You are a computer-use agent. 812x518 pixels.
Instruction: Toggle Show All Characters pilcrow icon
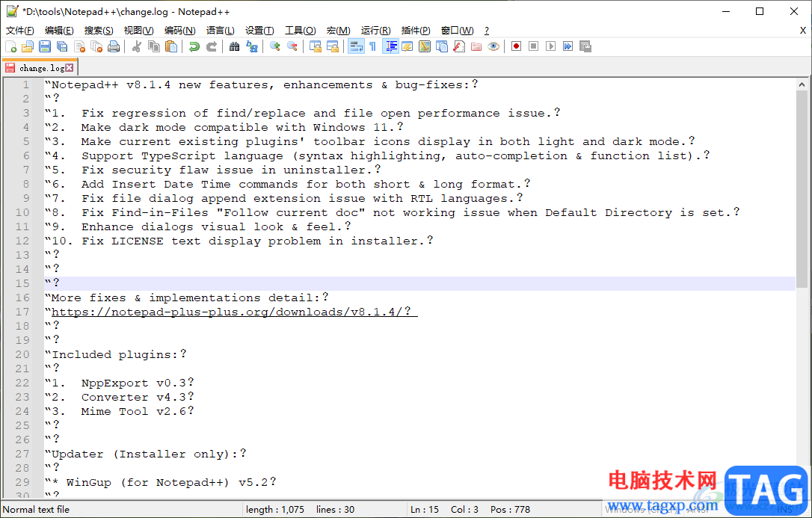click(373, 46)
